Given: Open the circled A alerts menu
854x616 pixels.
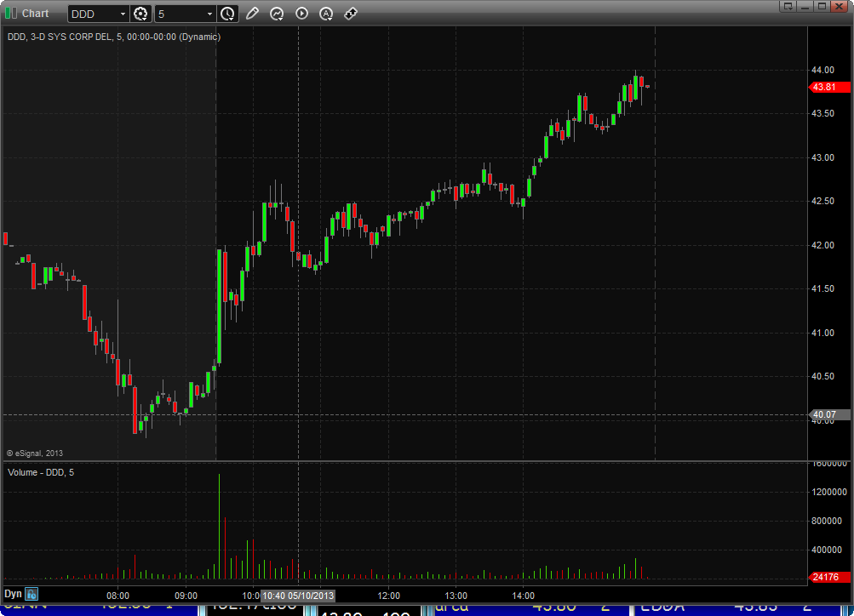Looking at the screenshot, I should point(326,14).
